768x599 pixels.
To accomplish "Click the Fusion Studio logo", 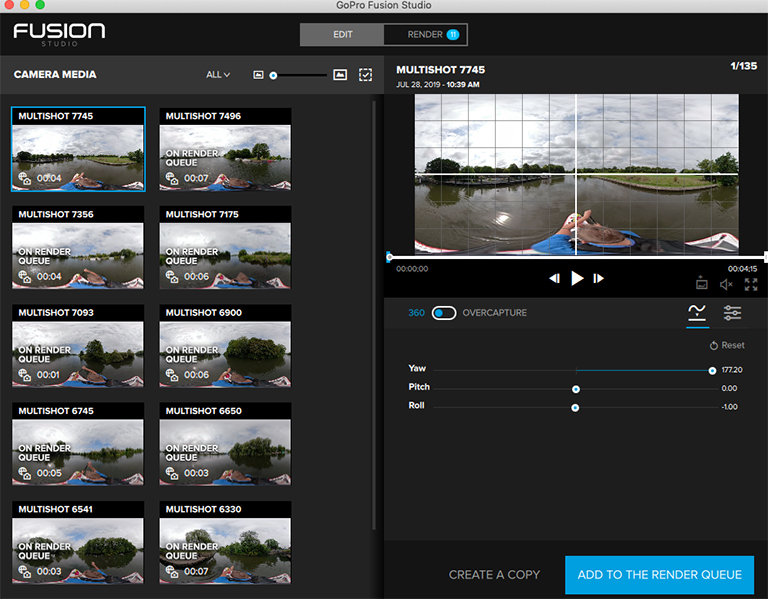I will 59,34.
